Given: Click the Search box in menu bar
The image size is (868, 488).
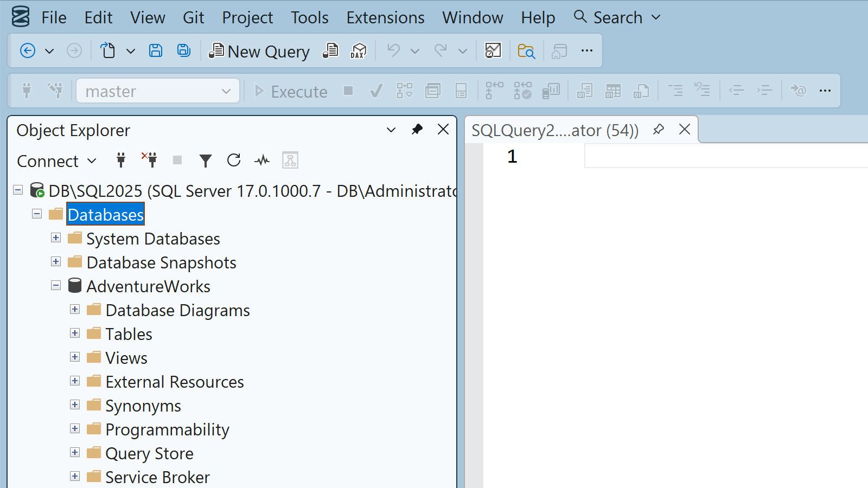Looking at the screenshot, I should pyautogui.click(x=617, y=18).
